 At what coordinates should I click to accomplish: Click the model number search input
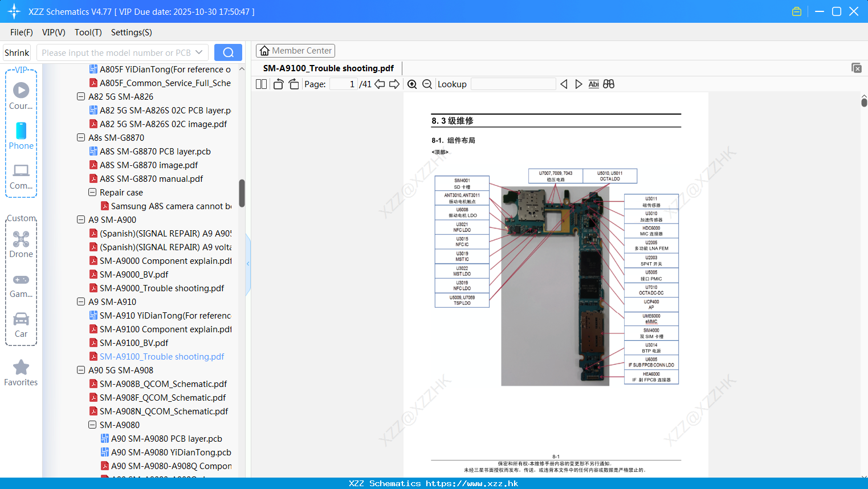pos(116,52)
